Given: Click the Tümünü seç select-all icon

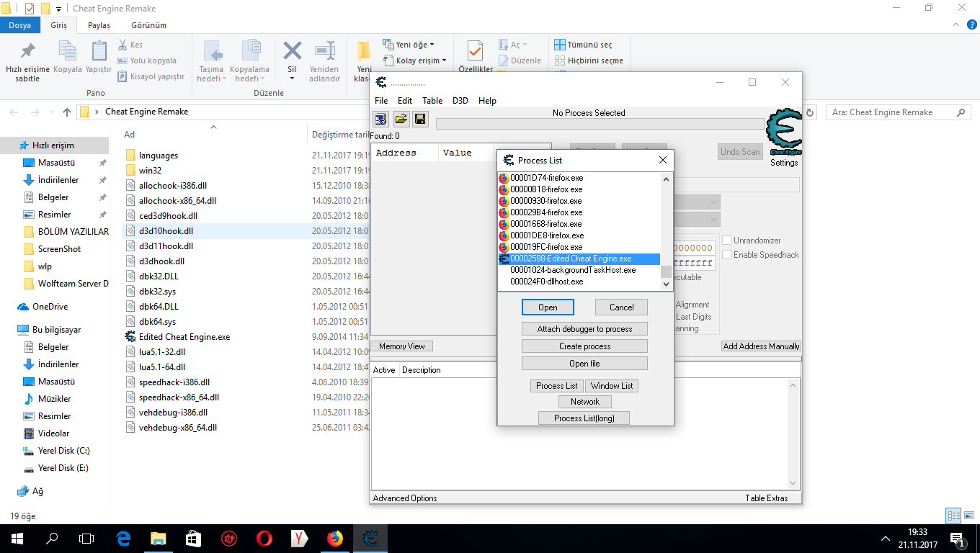Looking at the screenshot, I should pos(560,45).
